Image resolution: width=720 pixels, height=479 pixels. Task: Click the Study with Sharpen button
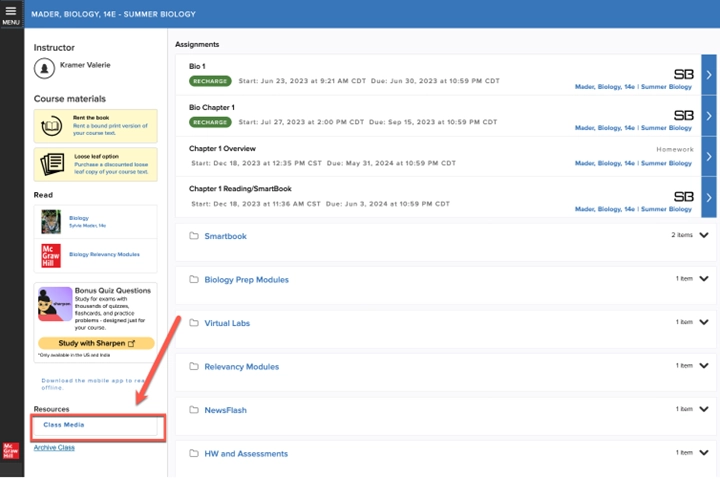96,343
